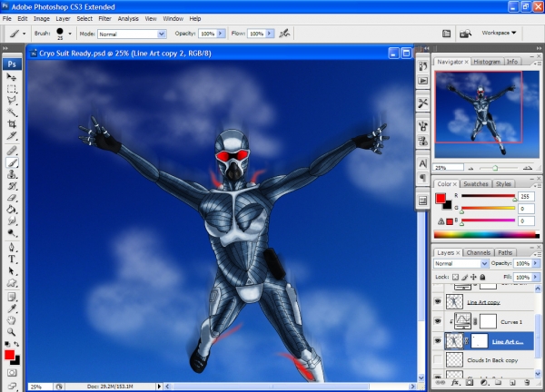
Task: Select the Pen tool
Action: point(12,247)
